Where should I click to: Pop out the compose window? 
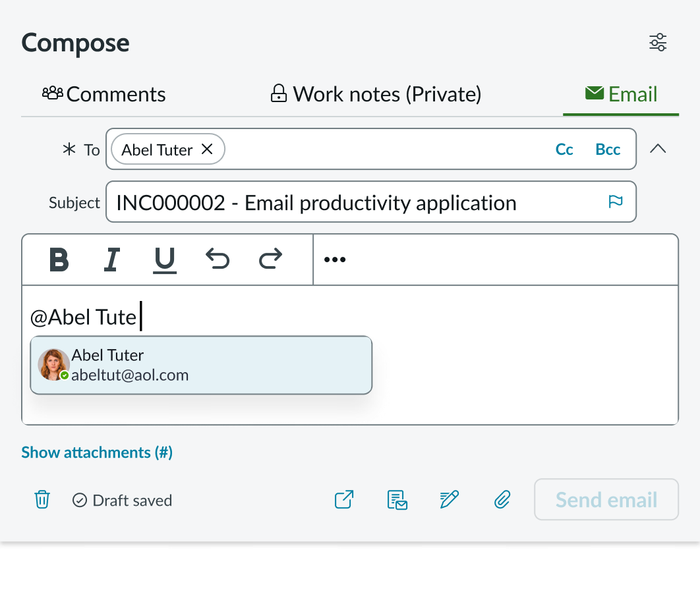(343, 500)
